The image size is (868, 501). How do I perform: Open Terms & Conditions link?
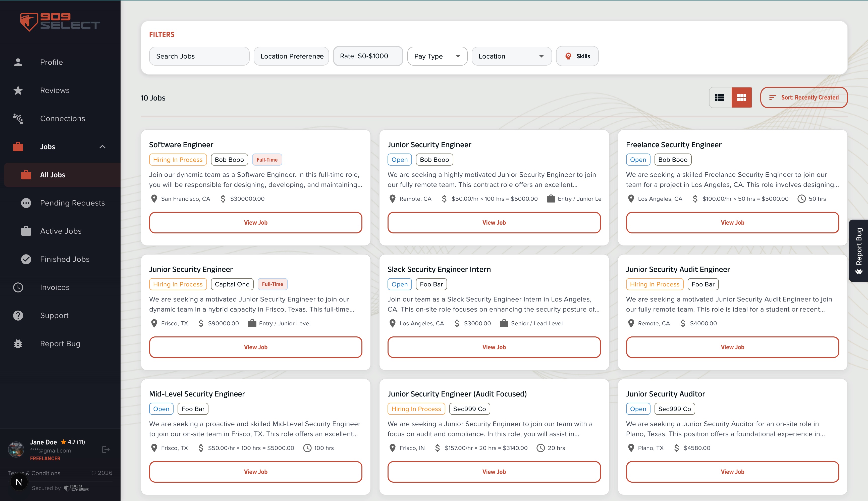pos(34,473)
